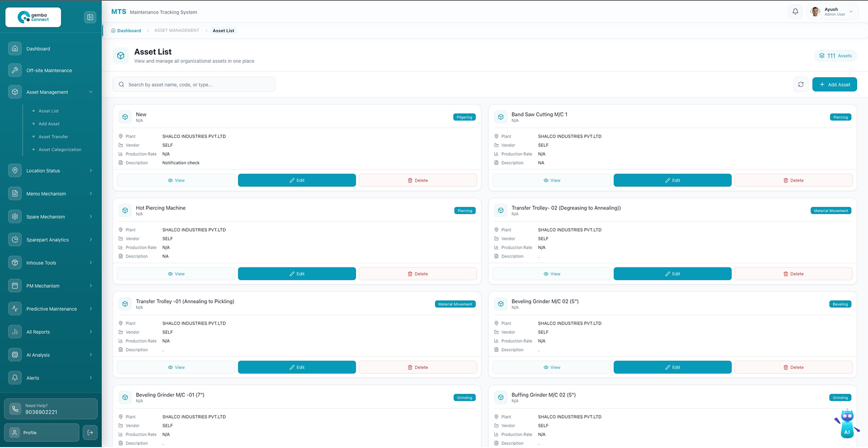Click the Grinding tag on Buffing Grinder card
The height and width of the screenshot is (448, 868).
click(840, 397)
